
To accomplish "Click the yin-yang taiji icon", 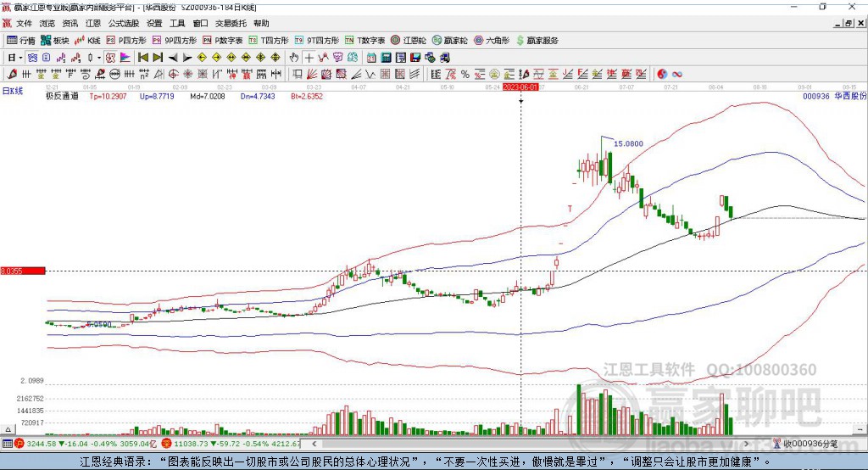I will point(662,75).
